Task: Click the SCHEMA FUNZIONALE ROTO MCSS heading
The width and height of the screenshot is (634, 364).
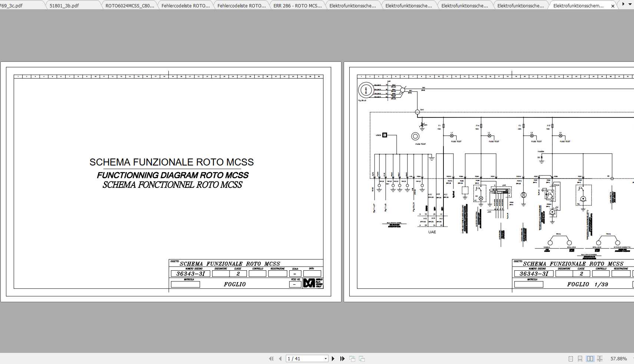Action: pyautogui.click(x=171, y=162)
